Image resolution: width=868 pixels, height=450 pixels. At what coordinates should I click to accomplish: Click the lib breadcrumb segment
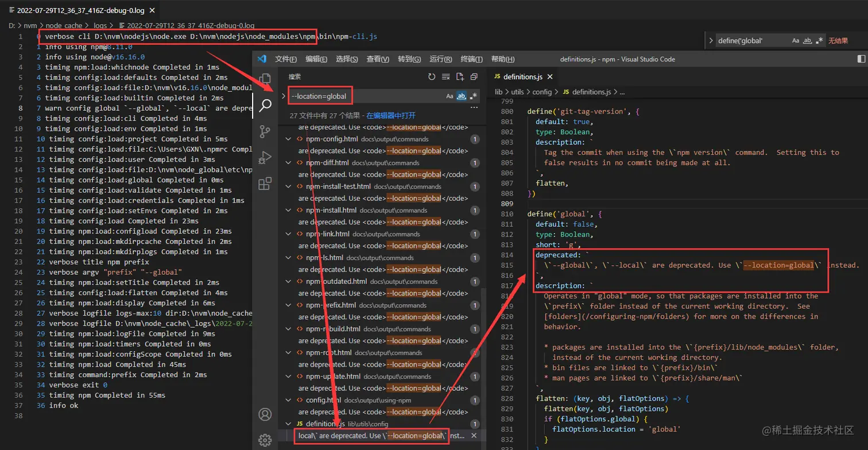pyautogui.click(x=498, y=92)
